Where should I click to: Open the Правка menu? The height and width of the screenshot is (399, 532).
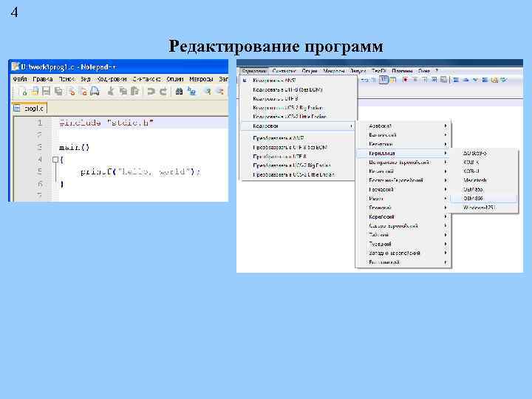43,79
